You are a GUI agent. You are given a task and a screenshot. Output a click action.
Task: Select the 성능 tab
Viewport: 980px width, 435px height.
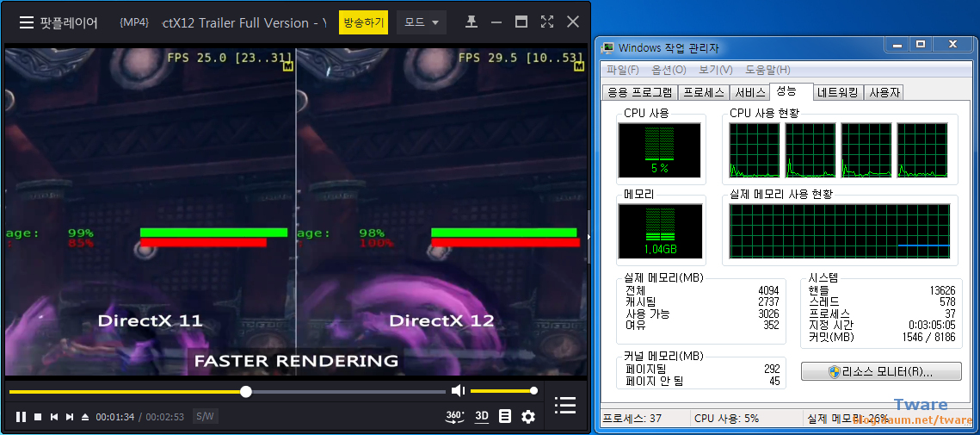(791, 91)
